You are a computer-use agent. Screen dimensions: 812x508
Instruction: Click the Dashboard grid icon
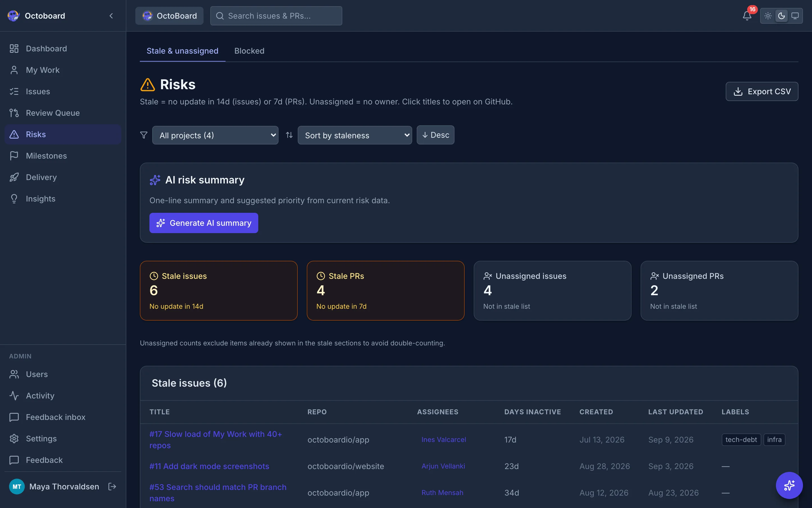[14, 49]
